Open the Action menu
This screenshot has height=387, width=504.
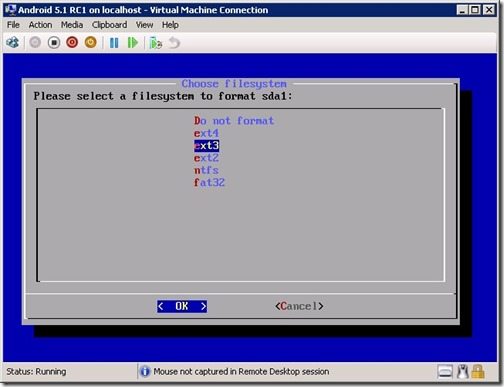tap(40, 25)
